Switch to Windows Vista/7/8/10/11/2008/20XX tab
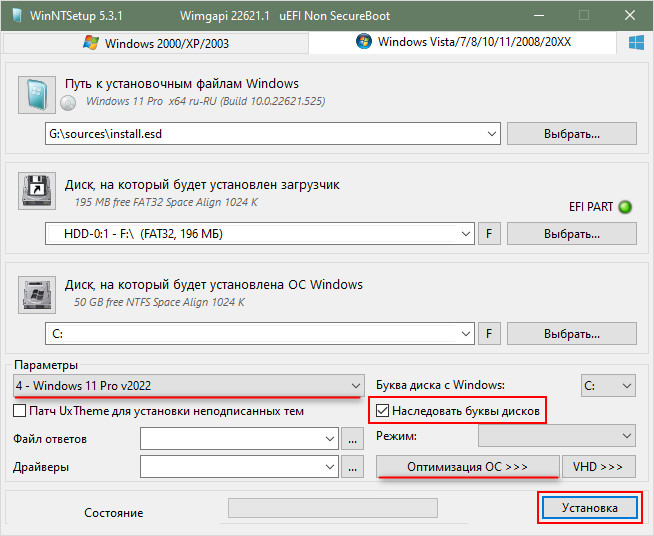The image size is (654, 536). 463,42
